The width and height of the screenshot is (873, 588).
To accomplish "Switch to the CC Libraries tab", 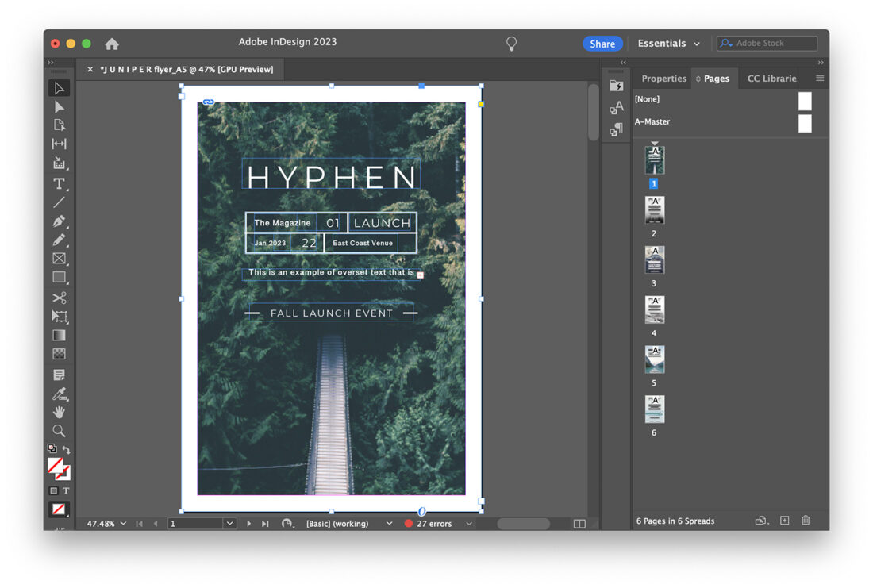I will [771, 78].
